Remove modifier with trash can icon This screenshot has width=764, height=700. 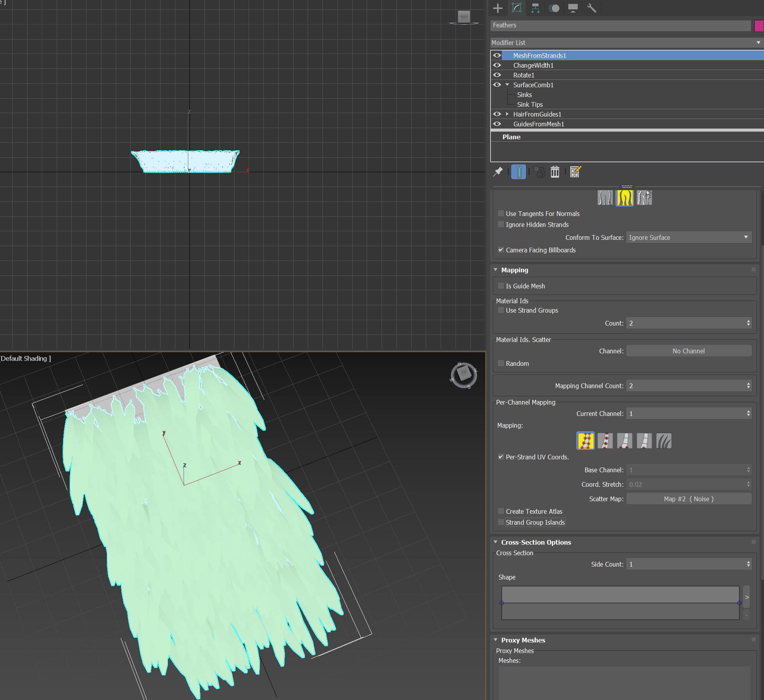click(x=555, y=172)
